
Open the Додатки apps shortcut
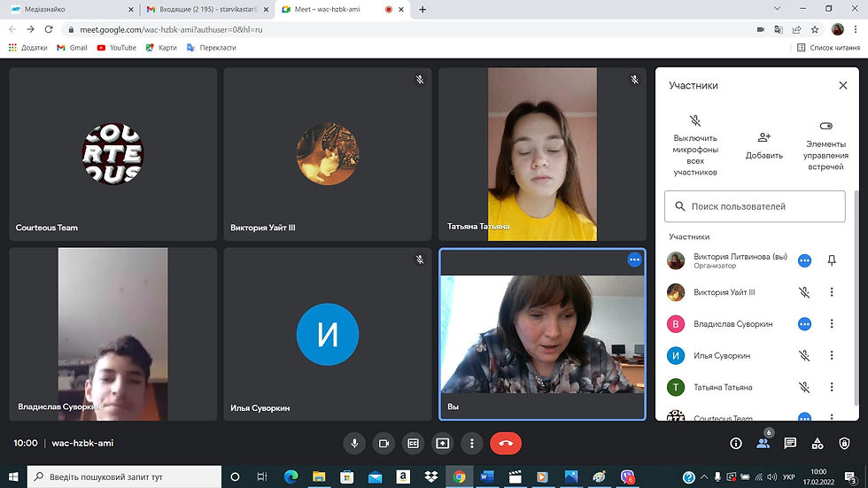[x=27, y=48]
